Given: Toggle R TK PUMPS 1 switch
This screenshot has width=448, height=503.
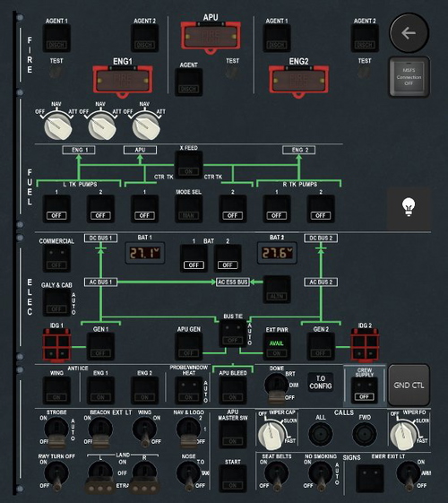Looking at the screenshot, I should tap(277, 209).
